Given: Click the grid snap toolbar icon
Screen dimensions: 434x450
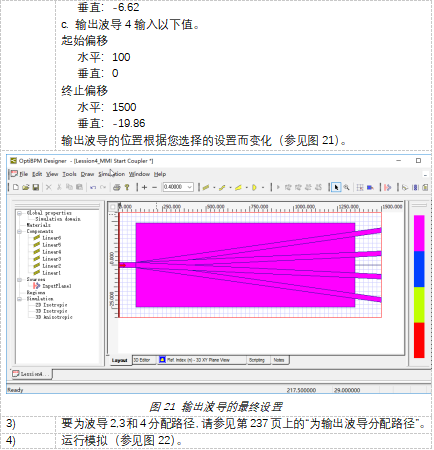Looking at the screenshot, I should tap(360, 187).
